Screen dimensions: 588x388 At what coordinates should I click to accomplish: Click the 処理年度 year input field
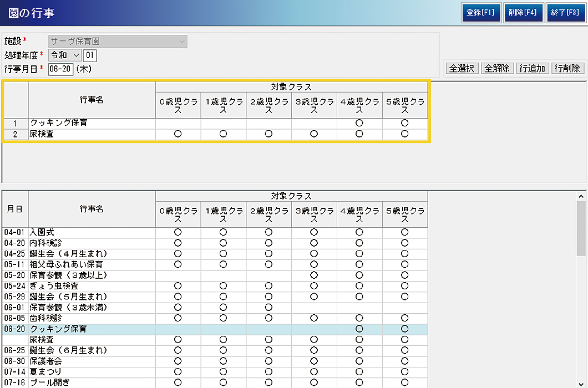[x=89, y=55]
